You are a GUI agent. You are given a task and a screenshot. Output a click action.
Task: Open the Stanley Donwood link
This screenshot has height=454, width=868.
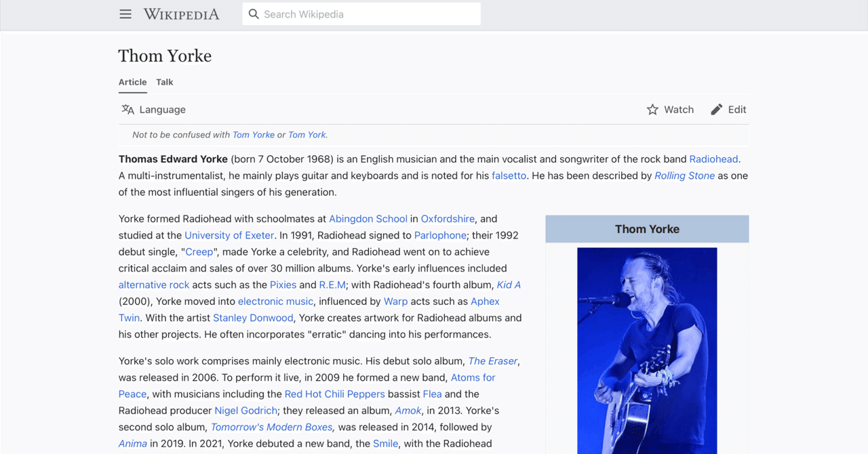point(253,318)
